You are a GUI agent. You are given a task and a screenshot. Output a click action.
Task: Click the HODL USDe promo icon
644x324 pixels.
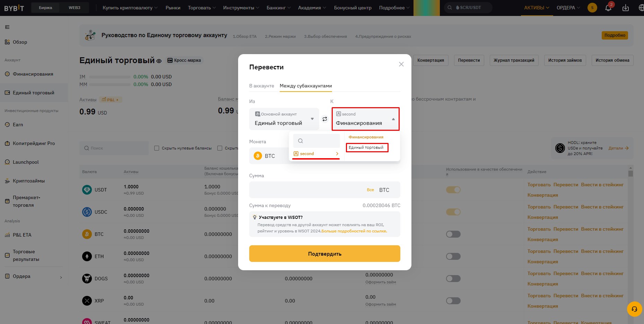click(x=560, y=148)
